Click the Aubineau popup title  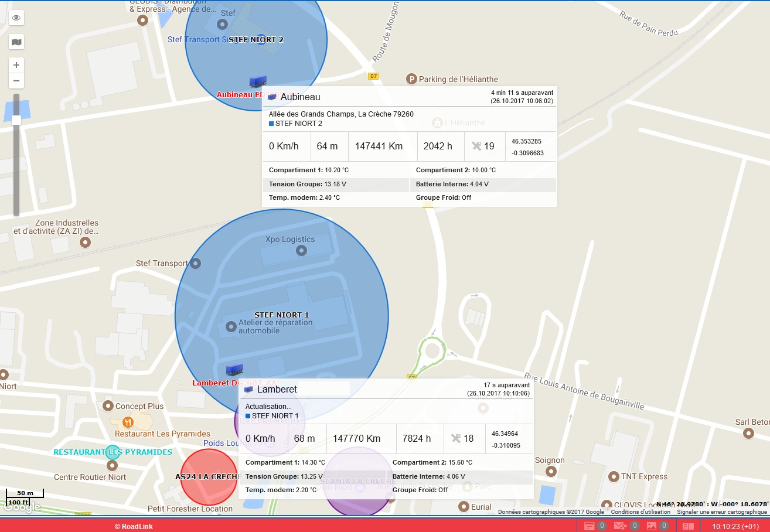(x=300, y=97)
